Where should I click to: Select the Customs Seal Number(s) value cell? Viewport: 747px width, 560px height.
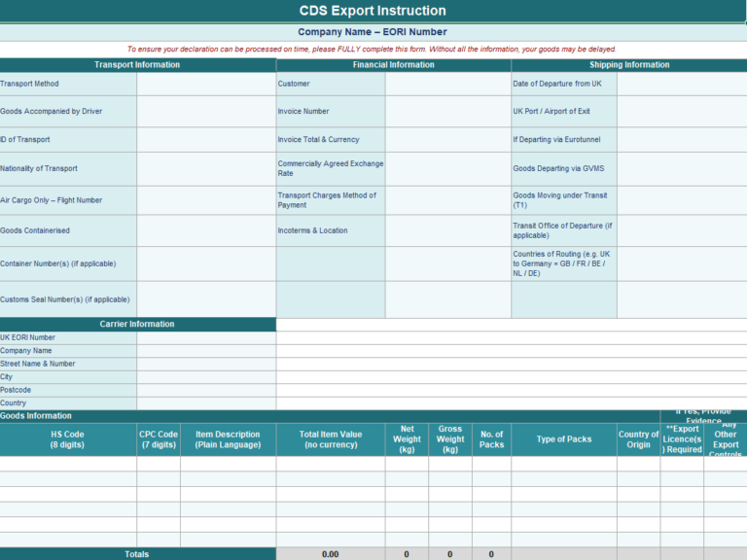pos(206,299)
